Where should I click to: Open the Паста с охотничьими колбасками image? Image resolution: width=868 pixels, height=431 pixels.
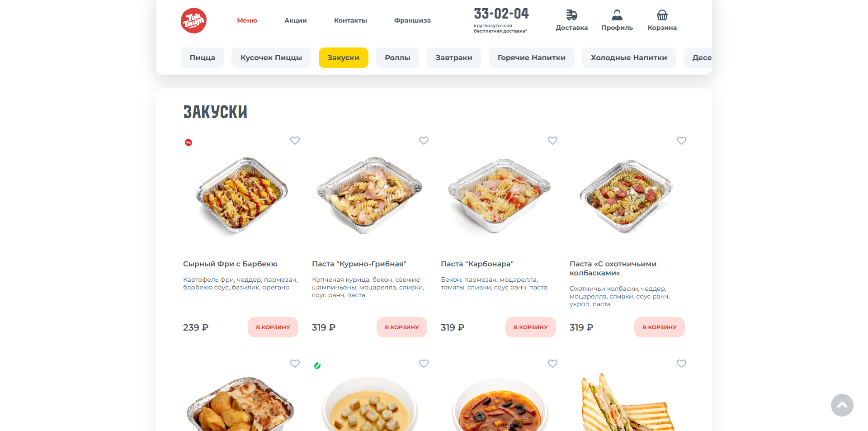click(x=626, y=196)
